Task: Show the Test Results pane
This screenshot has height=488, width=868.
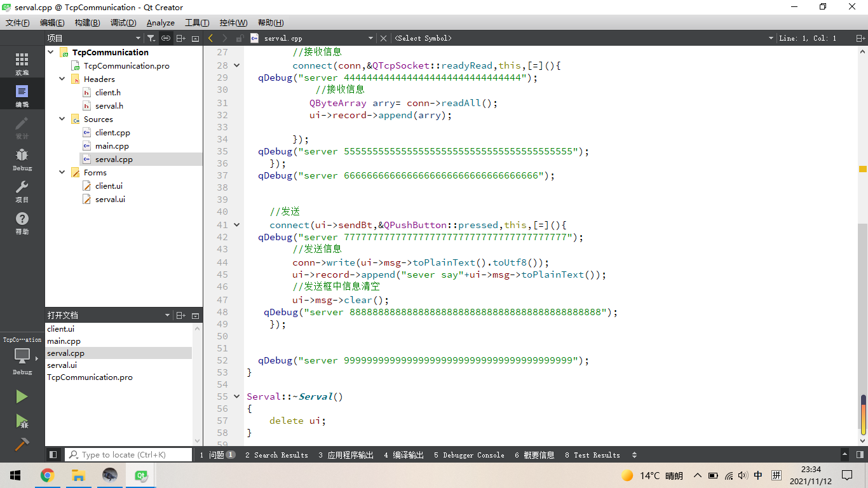Action: (592, 455)
